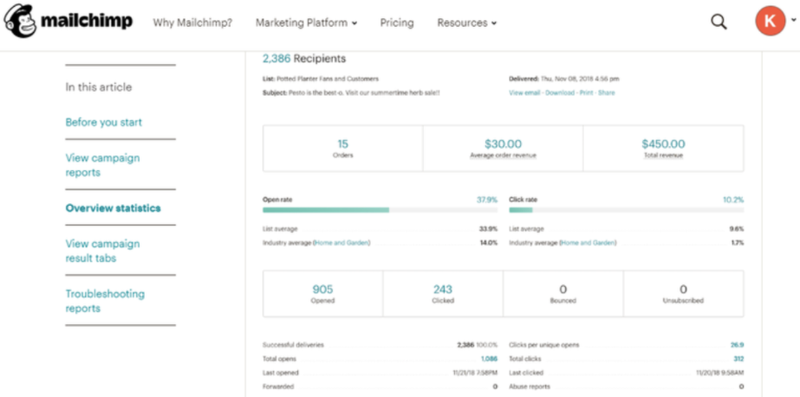This screenshot has height=397, width=800.
Task: Click the View email link
Action: 525,93
